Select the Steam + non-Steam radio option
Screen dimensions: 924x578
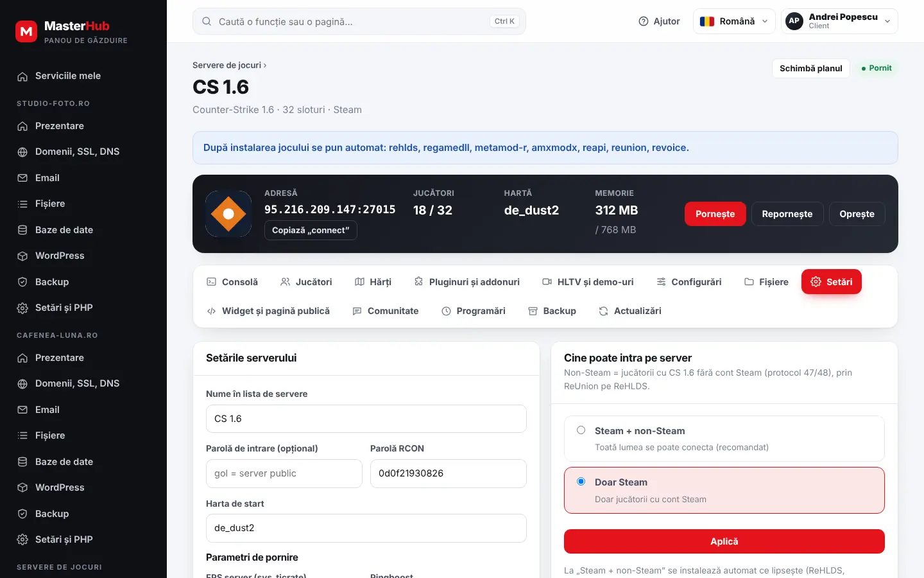pyautogui.click(x=581, y=430)
